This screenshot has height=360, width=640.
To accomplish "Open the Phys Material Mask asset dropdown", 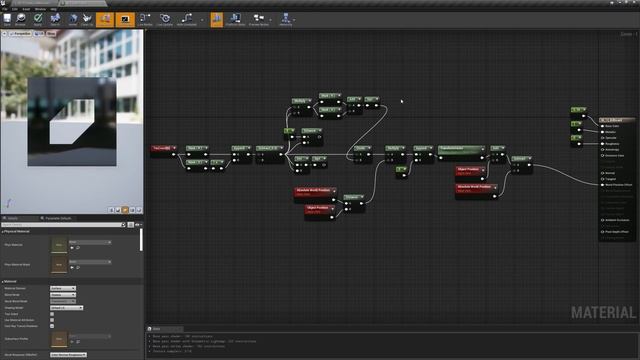I will click(x=90, y=262).
